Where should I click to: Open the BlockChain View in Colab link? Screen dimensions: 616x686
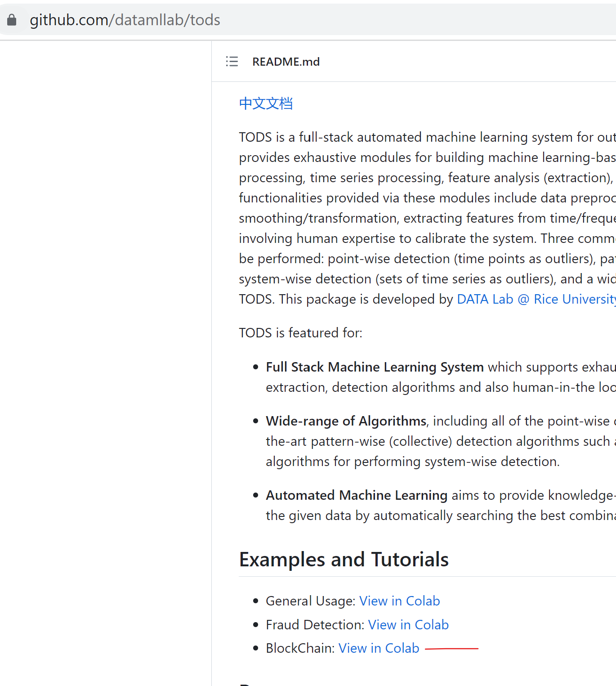(x=379, y=648)
